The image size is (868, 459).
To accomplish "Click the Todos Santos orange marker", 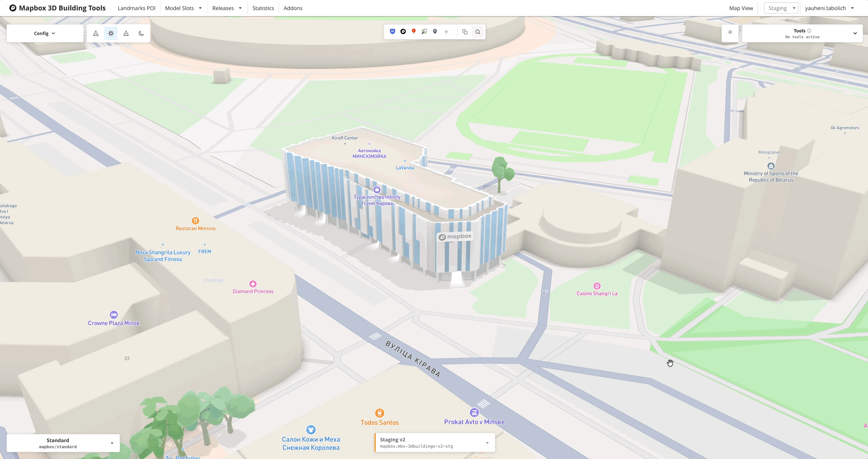I will coord(379,413).
